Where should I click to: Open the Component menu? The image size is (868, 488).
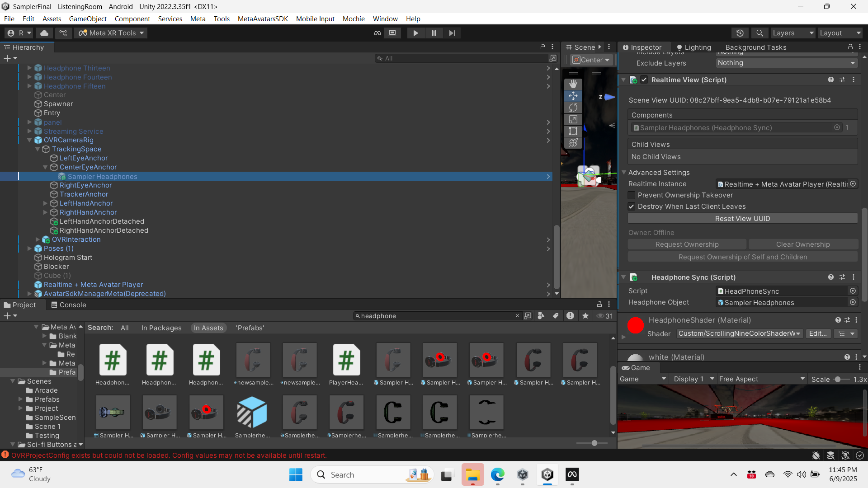tap(132, 19)
